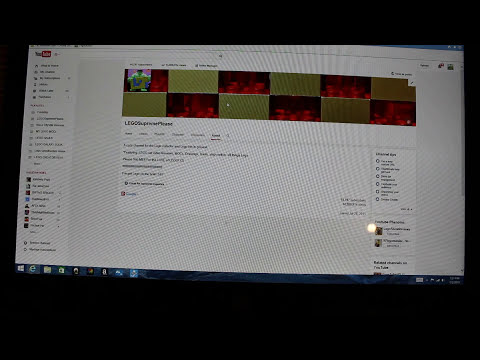Open second subscription channel in sidebar

[38, 186]
